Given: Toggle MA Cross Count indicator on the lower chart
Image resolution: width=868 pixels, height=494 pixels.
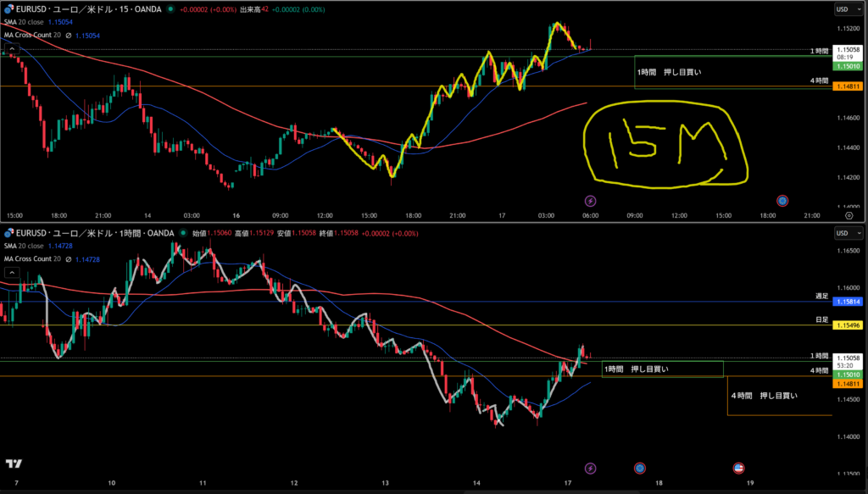Looking at the screenshot, I should pyautogui.click(x=34, y=258).
